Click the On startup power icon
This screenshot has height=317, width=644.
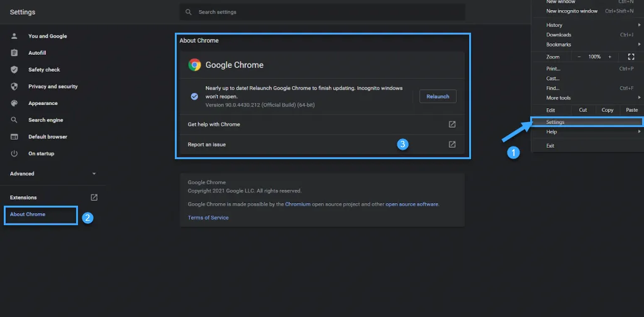tap(14, 153)
